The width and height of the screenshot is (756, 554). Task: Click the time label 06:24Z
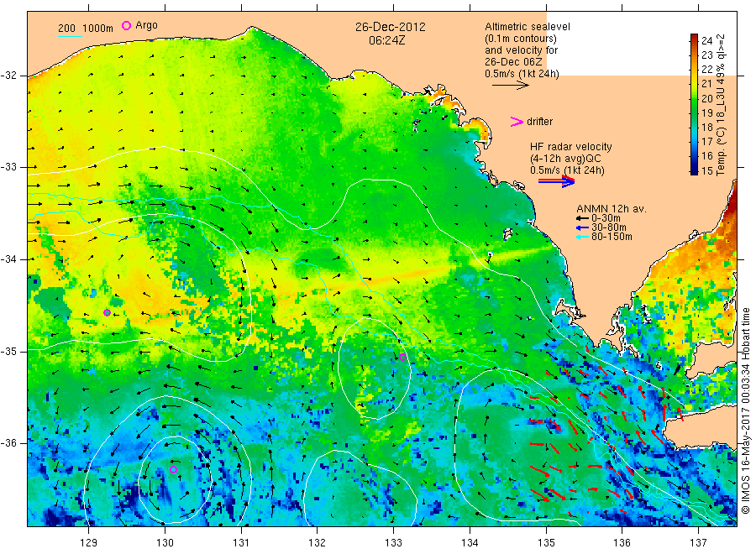[x=386, y=41]
